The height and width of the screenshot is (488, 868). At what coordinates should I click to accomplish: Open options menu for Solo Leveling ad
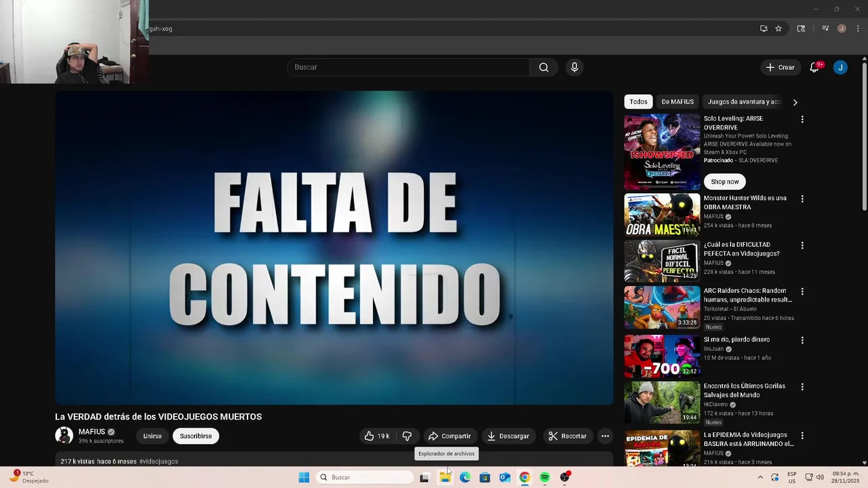click(802, 119)
